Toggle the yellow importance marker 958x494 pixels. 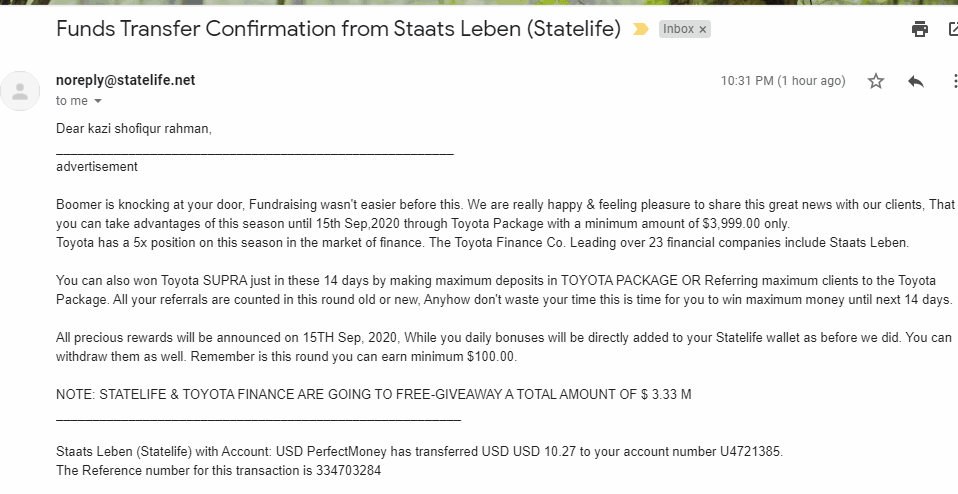(640, 29)
